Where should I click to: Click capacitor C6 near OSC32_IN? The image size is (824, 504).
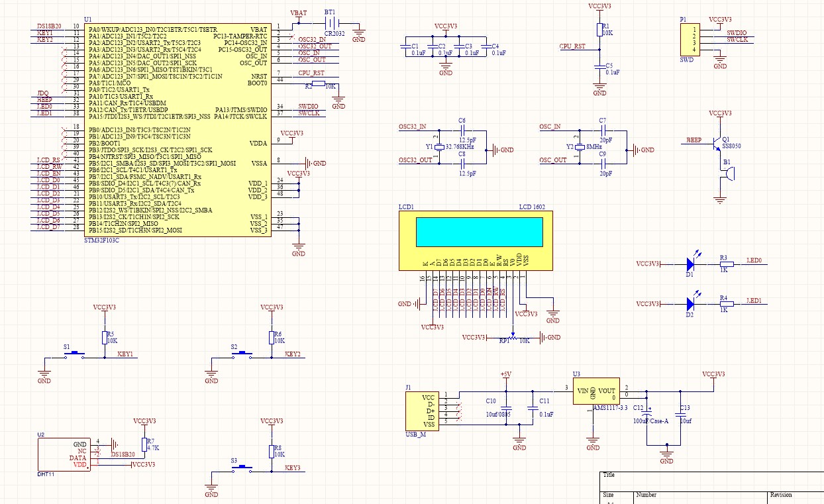[x=462, y=130]
